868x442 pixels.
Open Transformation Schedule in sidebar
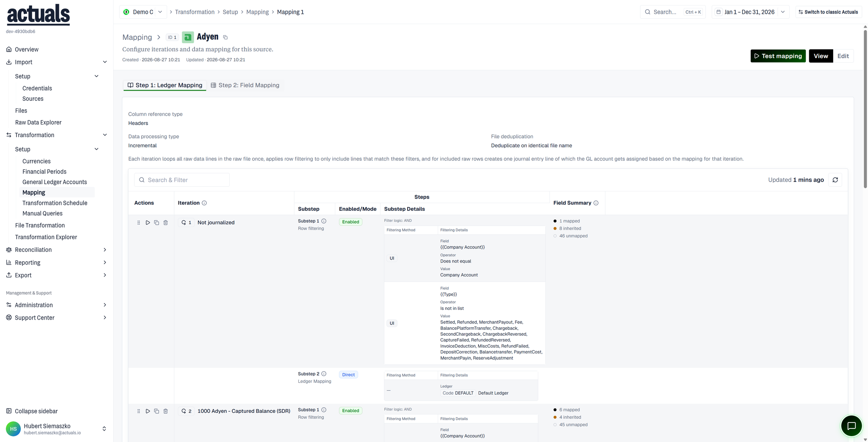(x=55, y=203)
